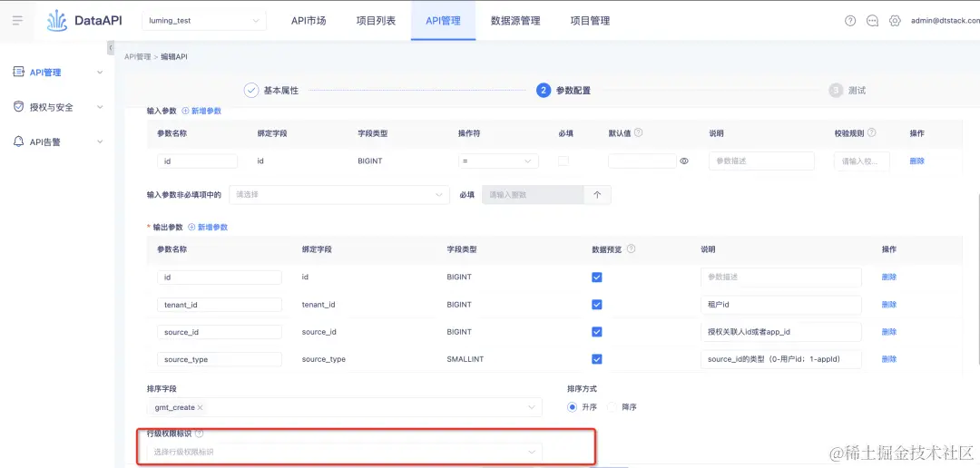Toggle the eye icon beside the 默认值 field
The image size is (980, 468).
pyautogui.click(x=684, y=161)
